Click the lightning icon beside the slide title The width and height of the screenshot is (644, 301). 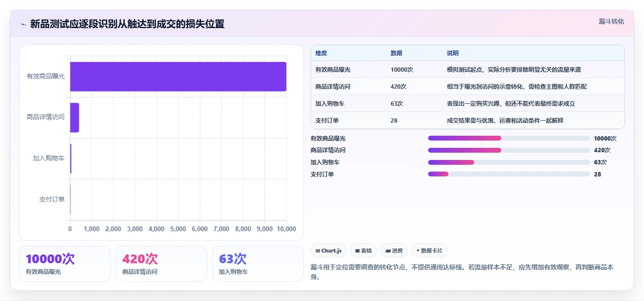[23, 24]
